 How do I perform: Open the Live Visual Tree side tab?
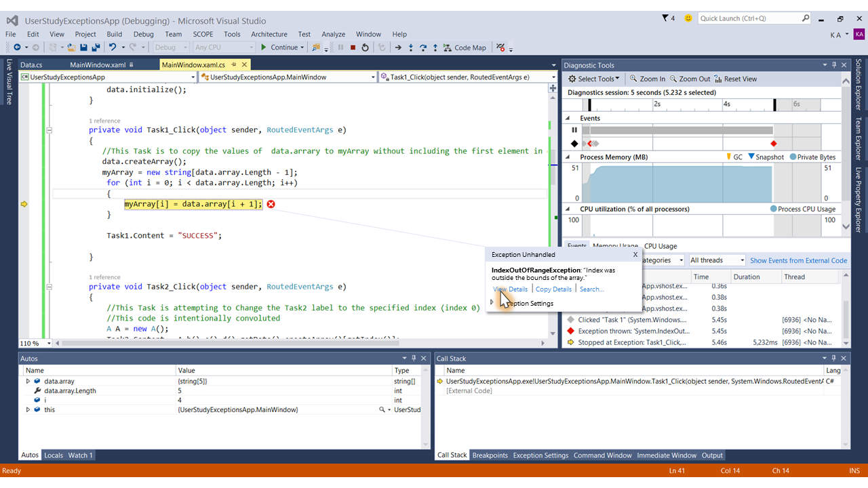coord(9,82)
